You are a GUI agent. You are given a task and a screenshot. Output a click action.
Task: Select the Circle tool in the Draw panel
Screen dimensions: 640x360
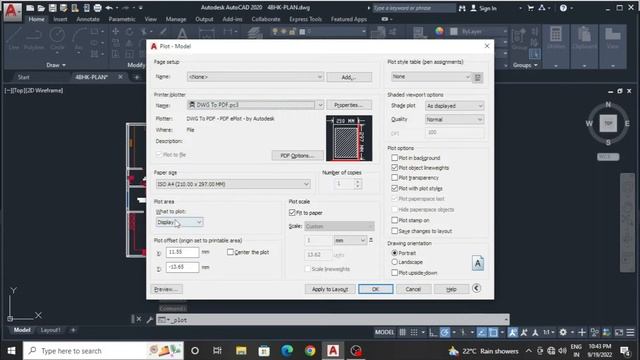pyautogui.click(x=57, y=39)
